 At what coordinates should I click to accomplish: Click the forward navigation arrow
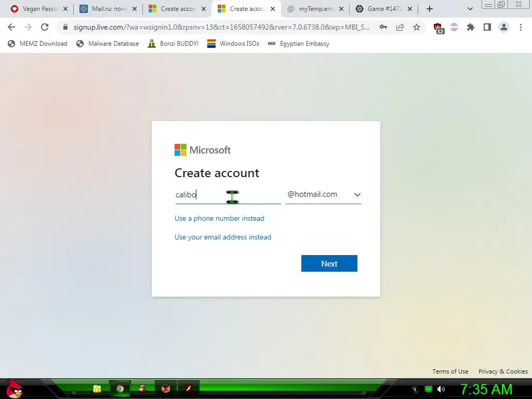pyautogui.click(x=28, y=27)
